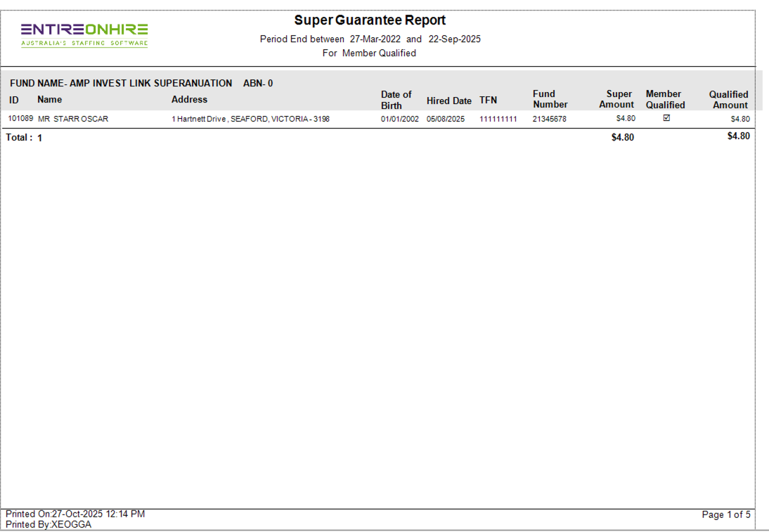Viewport: 769px width, 532px height.
Task: Click the Address column header
Action: pos(189,100)
